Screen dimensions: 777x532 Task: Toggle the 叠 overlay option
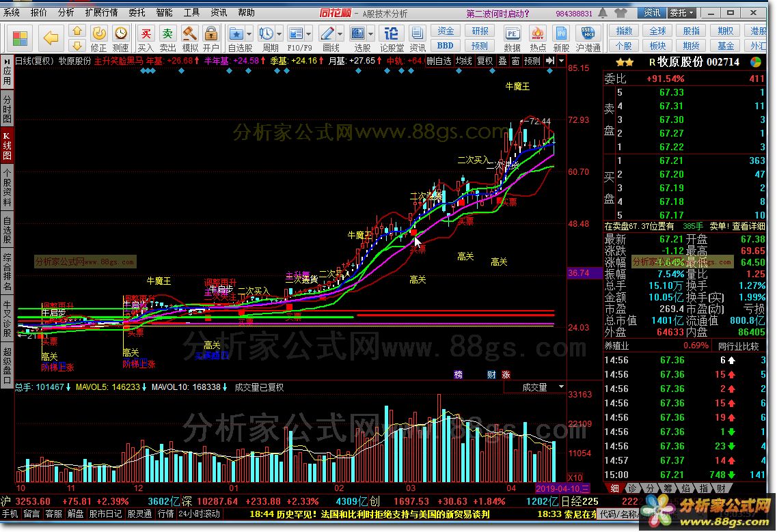[502, 61]
